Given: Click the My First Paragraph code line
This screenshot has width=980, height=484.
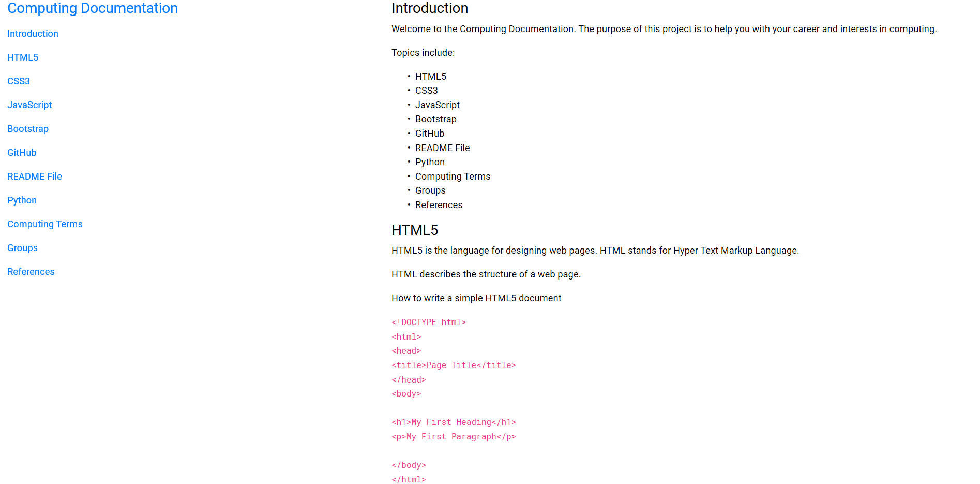Looking at the screenshot, I should [454, 437].
